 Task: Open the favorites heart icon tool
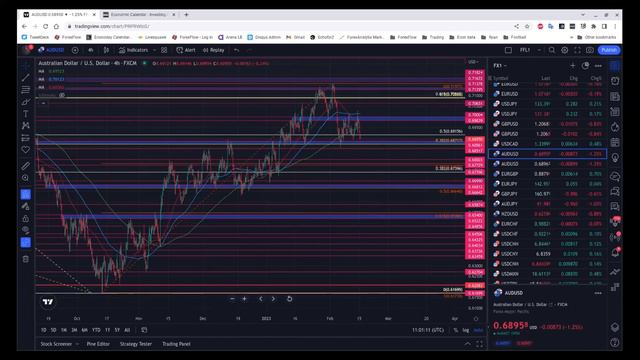[x=26, y=150]
